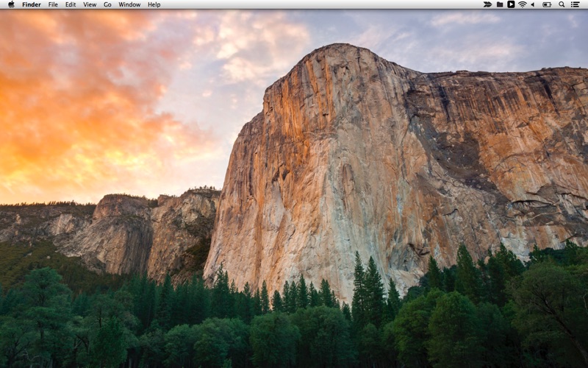Open the Wi-Fi status menu

(x=523, y=4)
